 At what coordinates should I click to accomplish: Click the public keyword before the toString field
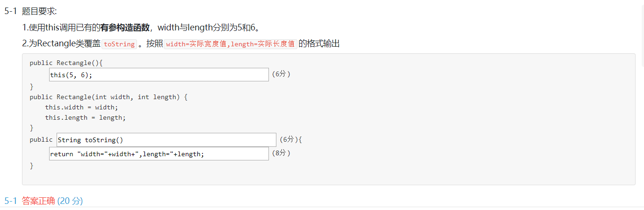point(41,139)
